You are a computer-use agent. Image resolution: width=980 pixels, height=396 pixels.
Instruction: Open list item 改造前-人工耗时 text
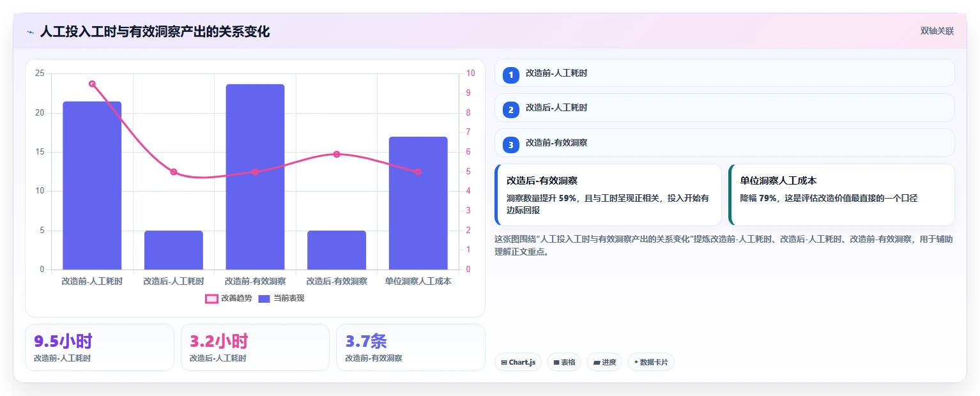coord(556,73)
